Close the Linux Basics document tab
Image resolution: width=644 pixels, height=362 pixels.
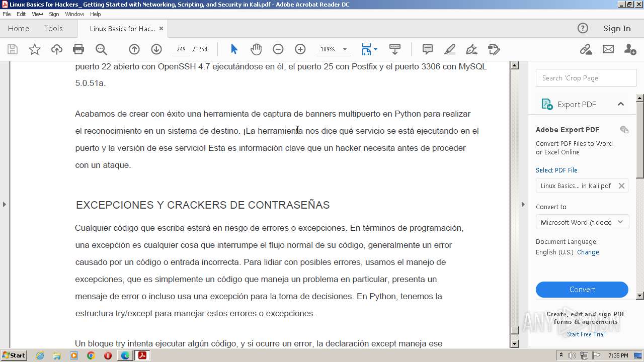pyautogui.click(x=161, y=29)
